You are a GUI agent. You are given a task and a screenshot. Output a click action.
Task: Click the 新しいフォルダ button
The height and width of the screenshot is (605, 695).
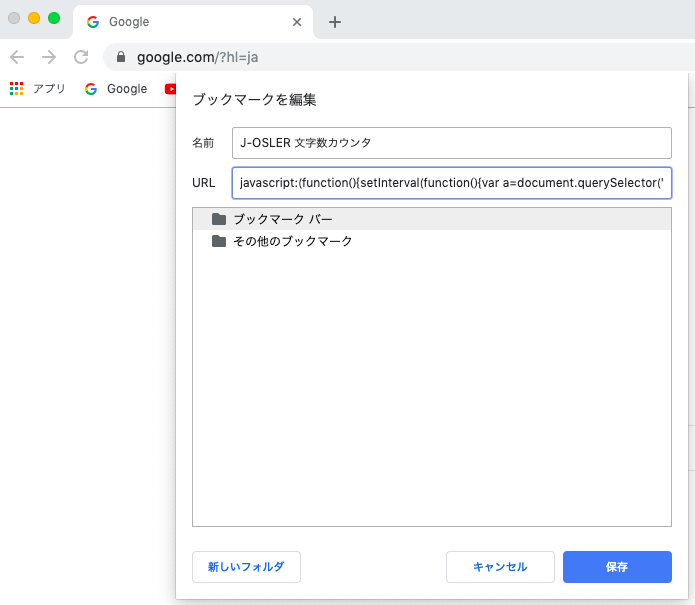click(x=246, y=566)
